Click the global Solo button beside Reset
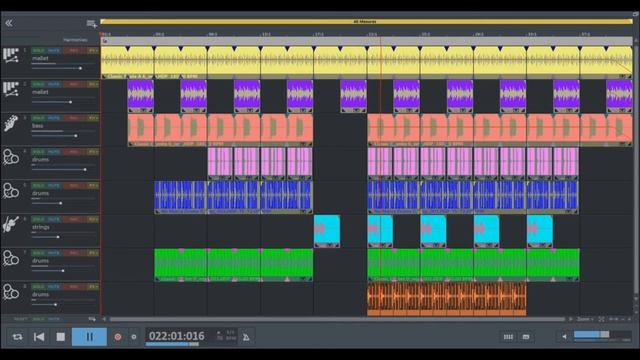This screenshot has width=640, height=360. [x=38, y=319]
